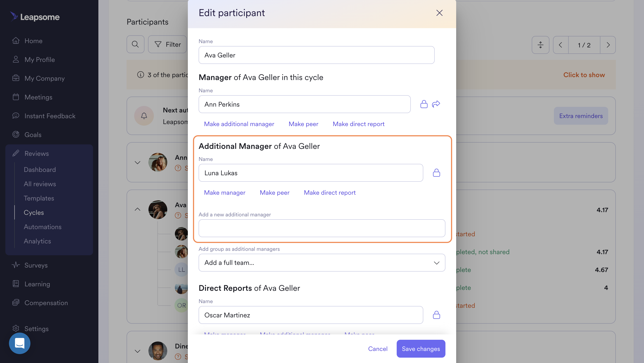This screenshot has width=644, height=363.
Task: Open Templates submenu item
Action: tap(39, 198)
